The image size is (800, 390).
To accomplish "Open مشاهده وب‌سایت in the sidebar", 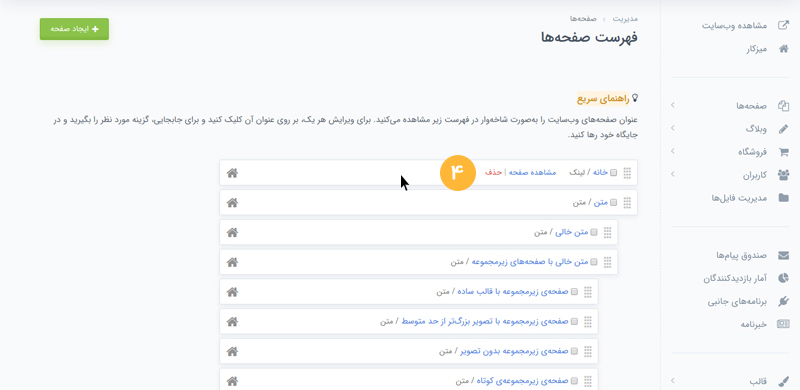I will point(734,26).
